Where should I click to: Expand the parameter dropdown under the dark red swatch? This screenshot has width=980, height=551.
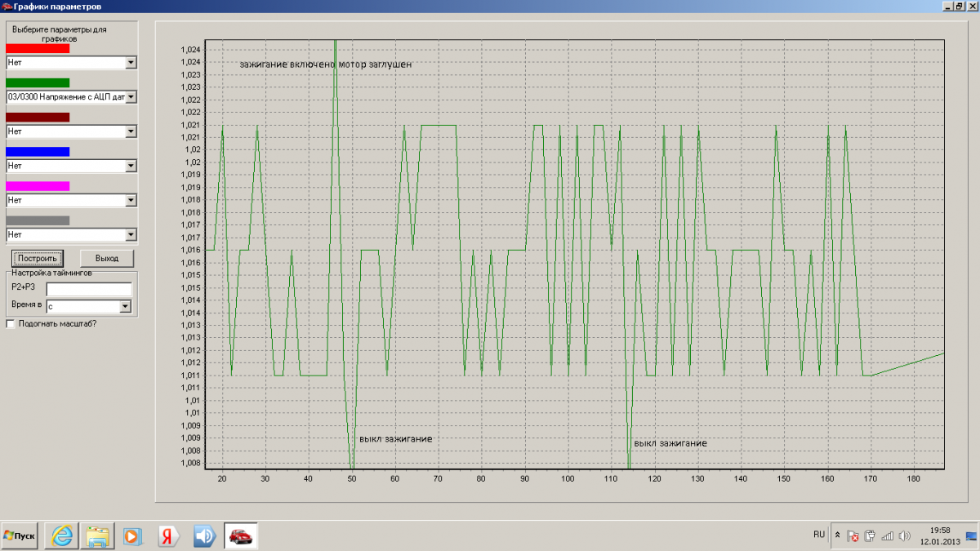pyautogui.click(x=131, y=131)
